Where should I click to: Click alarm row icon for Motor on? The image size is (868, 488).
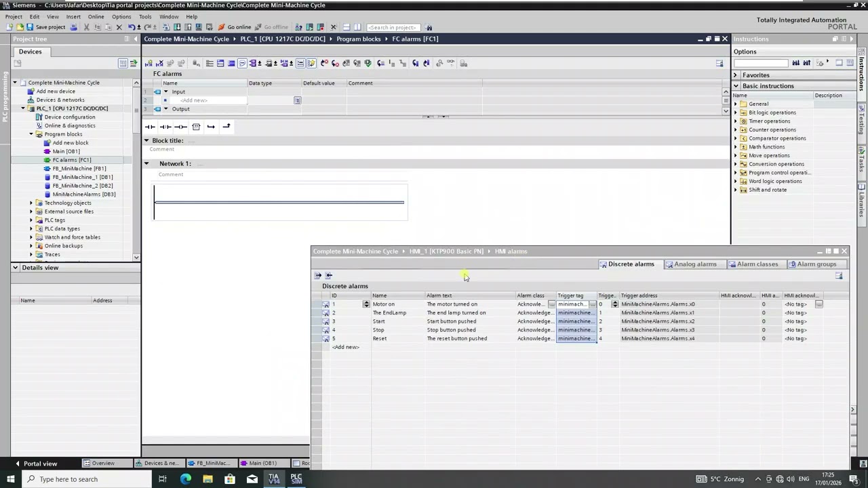[325, 304]
